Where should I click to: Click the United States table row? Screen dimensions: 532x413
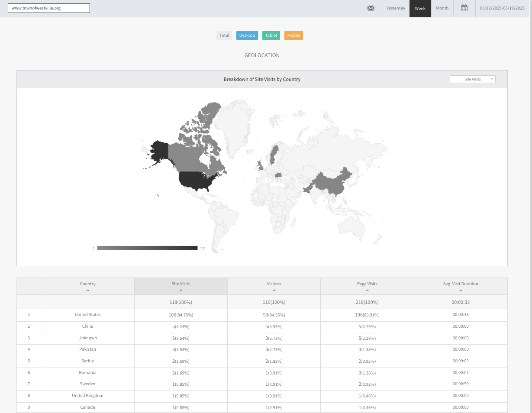click(88, 315)
